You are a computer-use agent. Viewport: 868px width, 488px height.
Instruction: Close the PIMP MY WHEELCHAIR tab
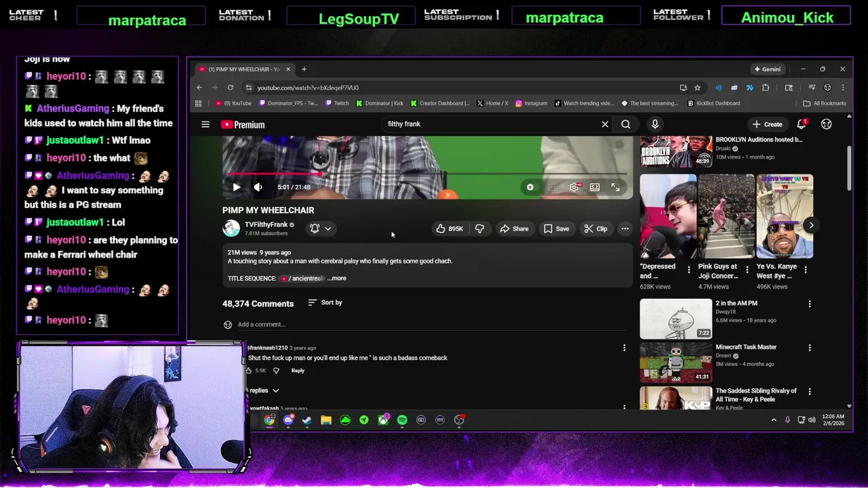(288, 69)
